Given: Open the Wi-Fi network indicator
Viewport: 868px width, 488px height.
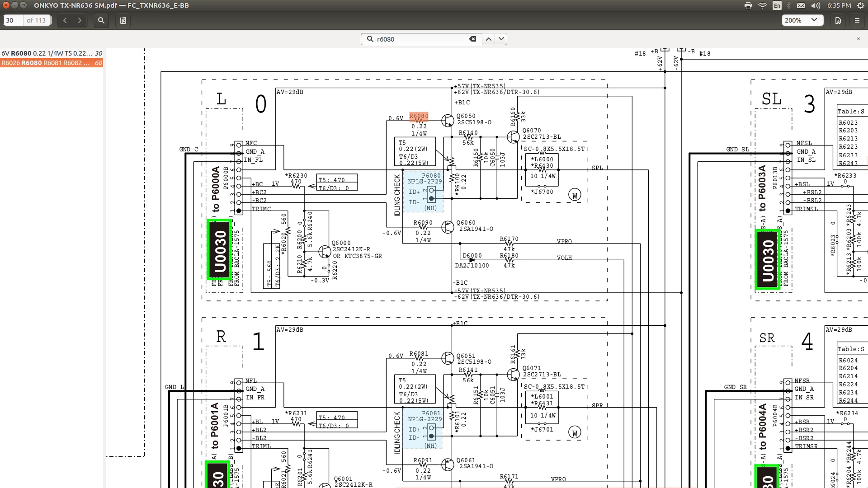Looking at the screenshot, I should point(763,5).
